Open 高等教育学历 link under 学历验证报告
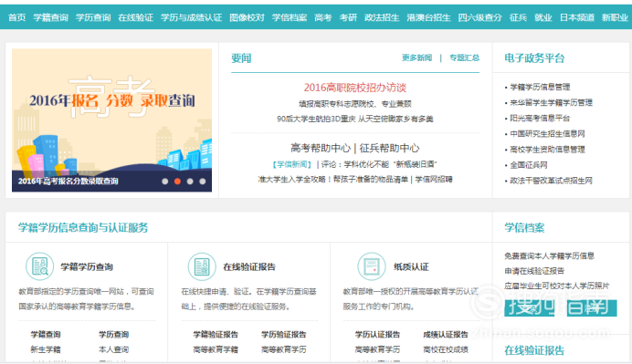632x364 pixels. click(283, 349)
